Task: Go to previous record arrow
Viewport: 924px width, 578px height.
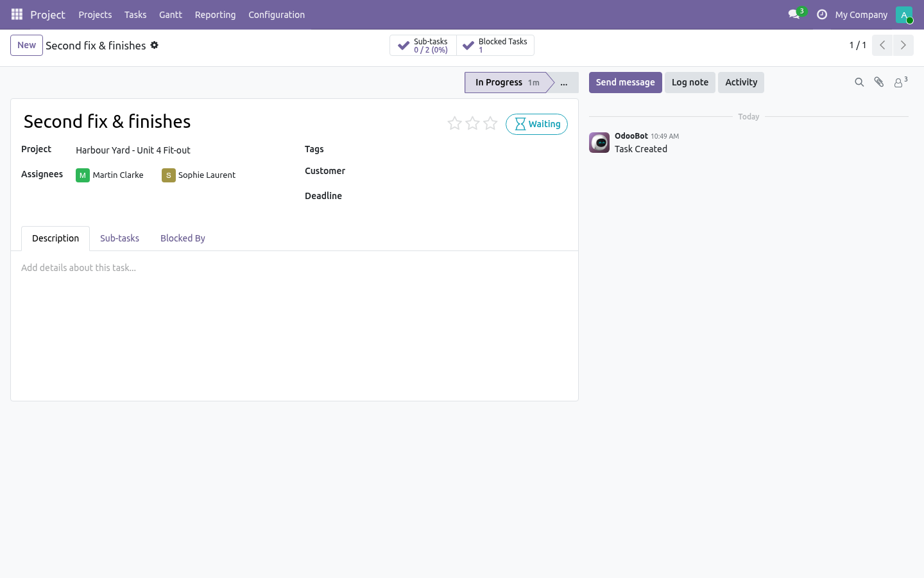Action: [882, 45]
